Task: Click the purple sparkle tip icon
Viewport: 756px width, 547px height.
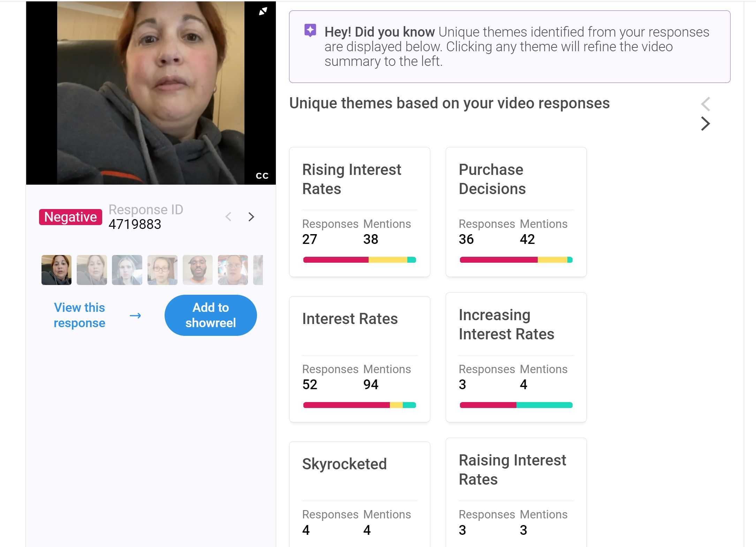Action: [310, 31]
